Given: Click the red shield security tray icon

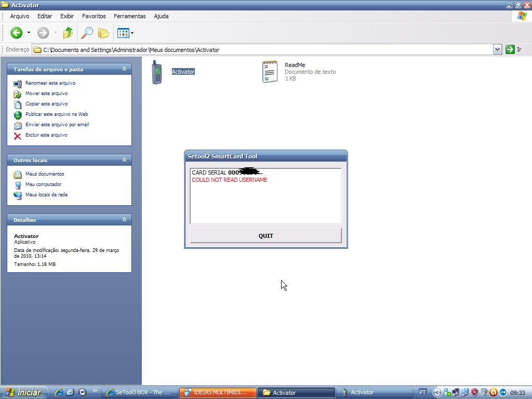Looking at the screenshot, I should coord(475,393).
